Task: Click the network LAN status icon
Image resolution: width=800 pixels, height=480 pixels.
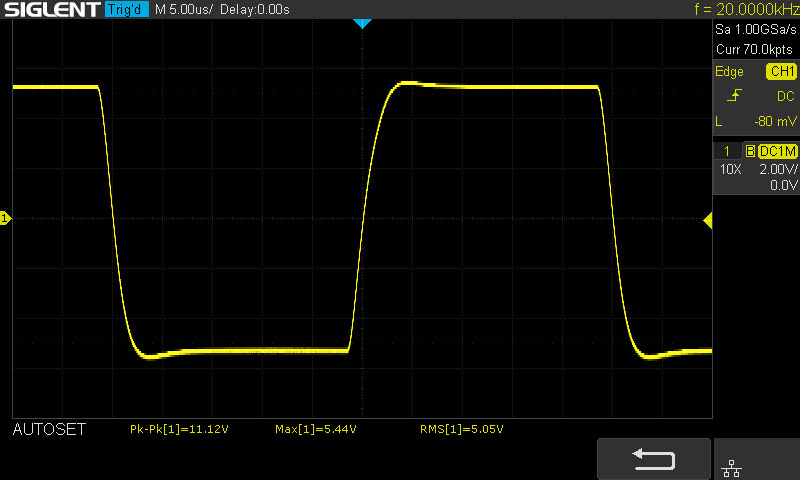Action: 732,468
